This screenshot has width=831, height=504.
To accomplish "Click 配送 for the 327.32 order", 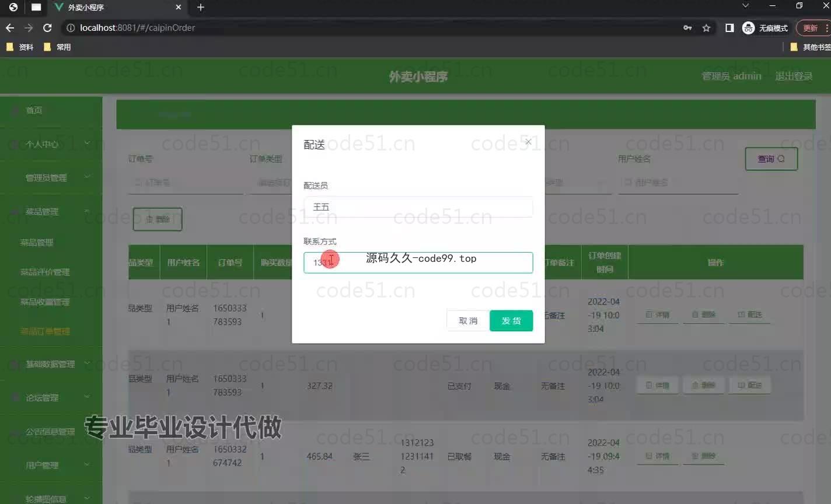I will coord(750,386).
